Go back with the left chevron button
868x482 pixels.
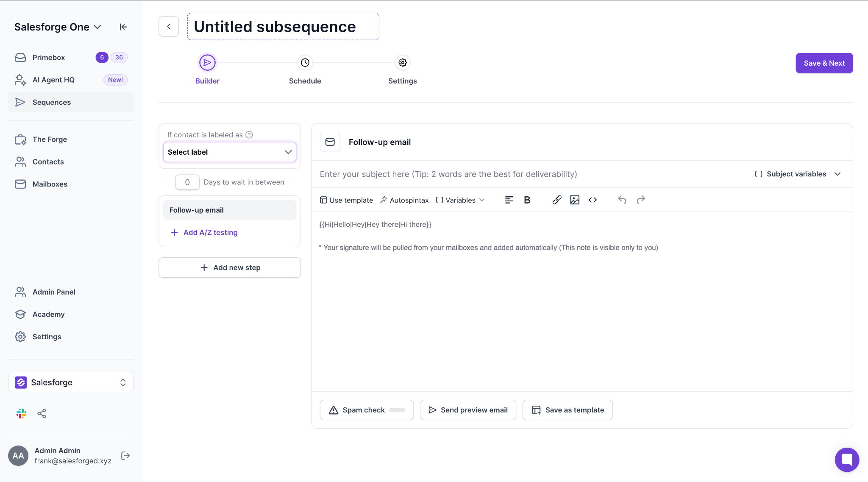click(169, 27)
